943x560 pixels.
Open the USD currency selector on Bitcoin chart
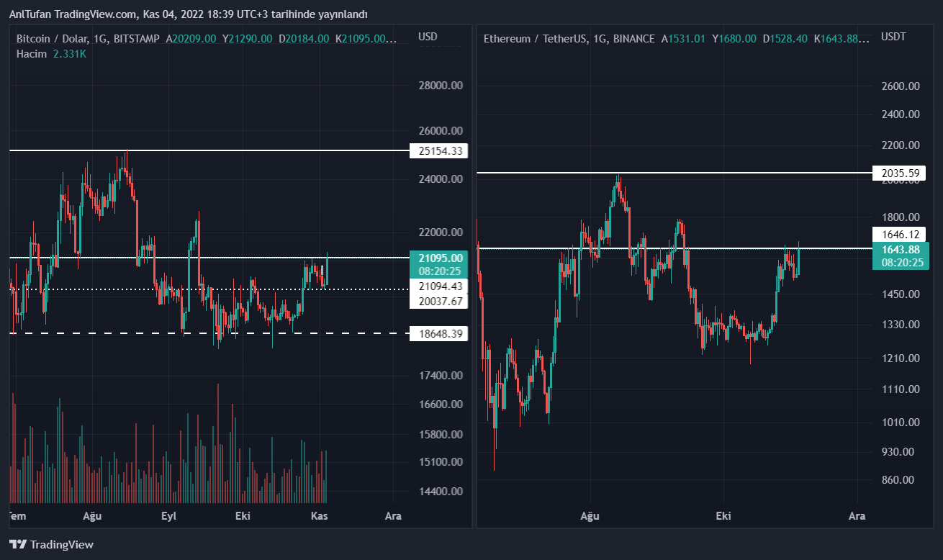coord(428,37)
